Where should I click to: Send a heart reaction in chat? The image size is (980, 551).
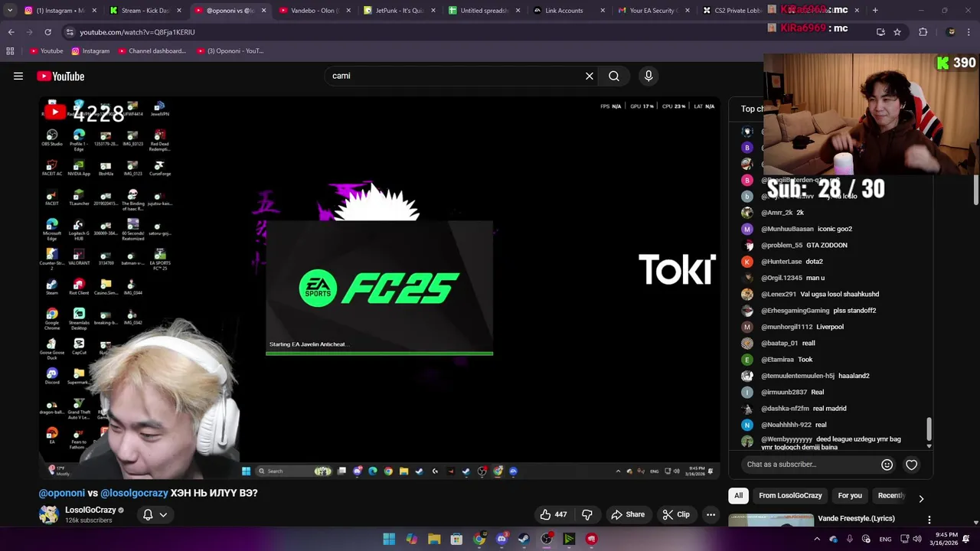pyautogui.click(x=911, y=465)
